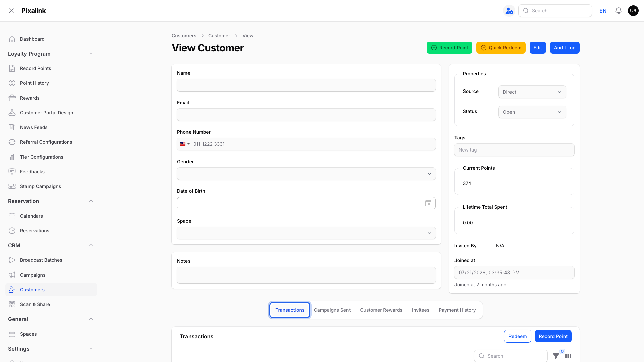Click the Referral Configurations arrows icon
This screenshot has width=644, height=362.
click(12, 142)
